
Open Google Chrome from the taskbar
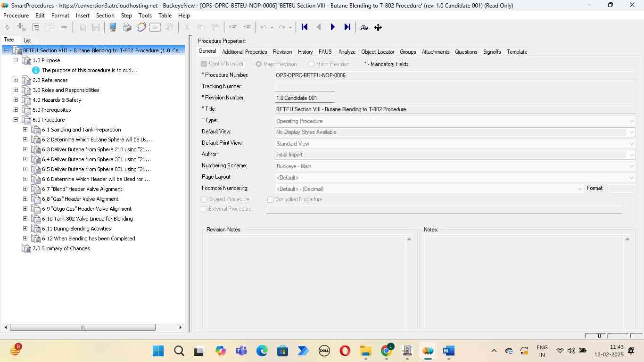(387, 351)
